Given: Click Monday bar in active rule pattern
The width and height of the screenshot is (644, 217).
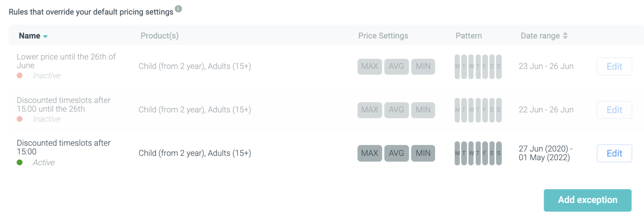Looking at the screenshot, I should click(x=457, y=153).
